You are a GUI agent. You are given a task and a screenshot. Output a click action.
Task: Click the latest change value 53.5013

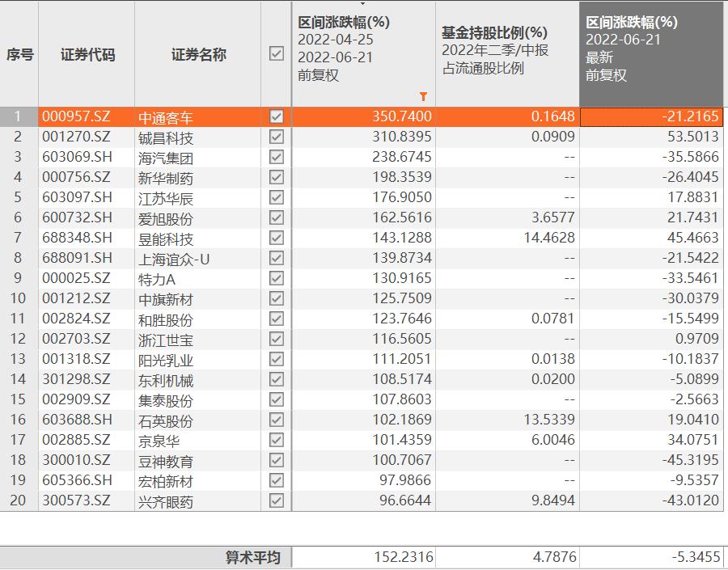[693, 137]
